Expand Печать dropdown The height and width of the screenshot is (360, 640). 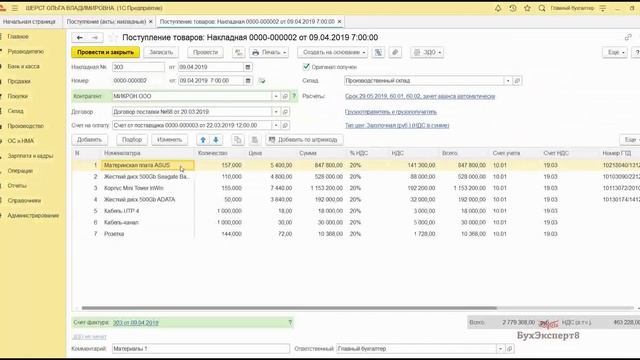click(x=269, y=52)
